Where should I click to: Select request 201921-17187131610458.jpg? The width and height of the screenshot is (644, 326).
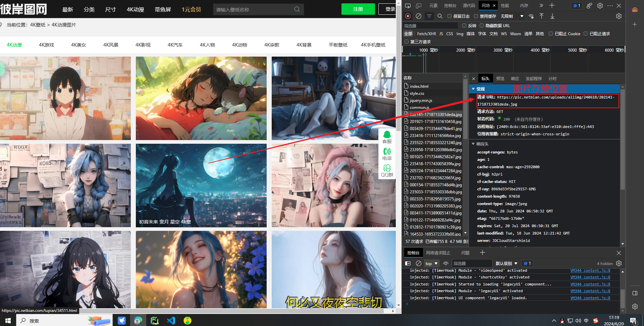pos(433,121)
